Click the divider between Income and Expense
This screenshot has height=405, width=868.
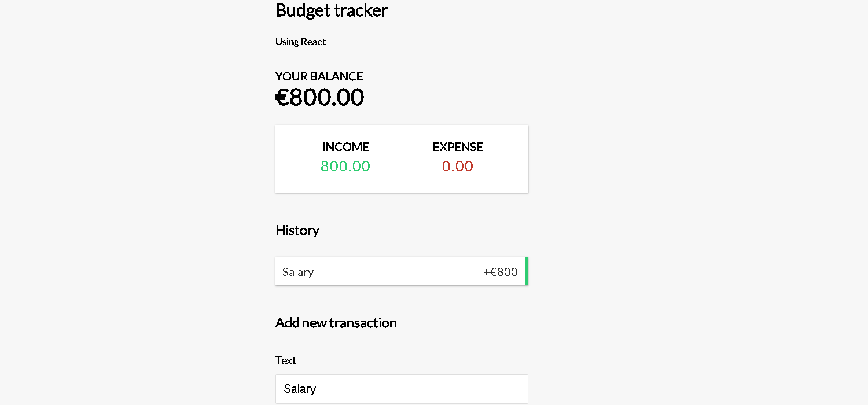point(402,159)
